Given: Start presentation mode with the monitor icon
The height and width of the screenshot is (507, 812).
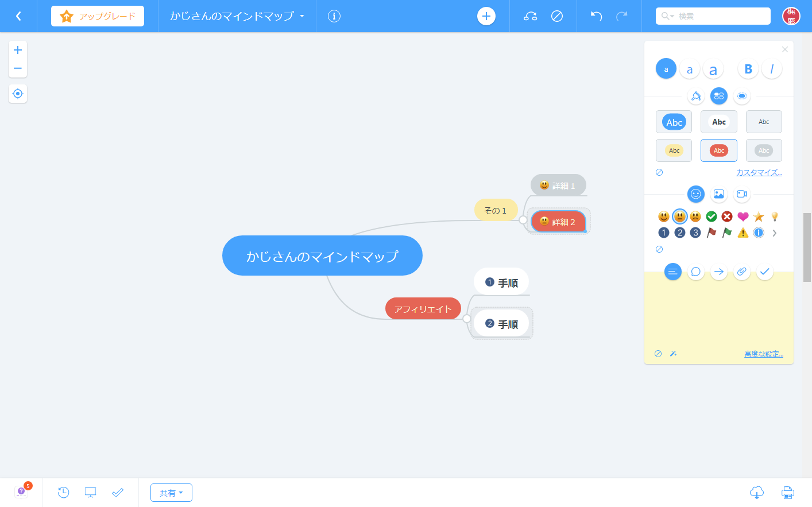Looking at the screenshot, I should point(90,492).
